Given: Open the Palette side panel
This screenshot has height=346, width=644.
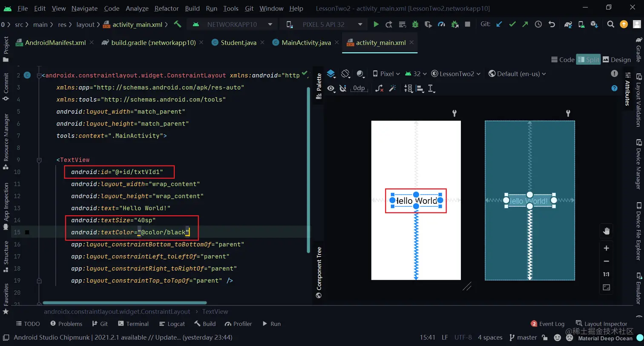Looking at the screenshot, I should (319, 86).
